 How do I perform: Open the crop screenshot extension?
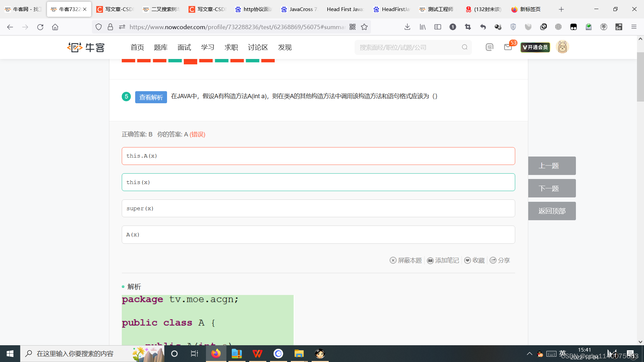[x=468, y=27]
